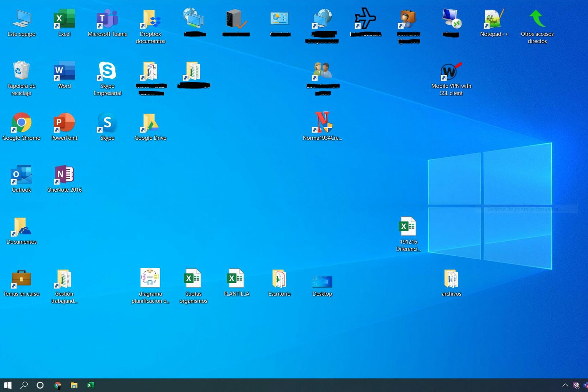Select the globe behind computer shortcut icon
The width and height of the screenshot is (588, 392).
322,19
